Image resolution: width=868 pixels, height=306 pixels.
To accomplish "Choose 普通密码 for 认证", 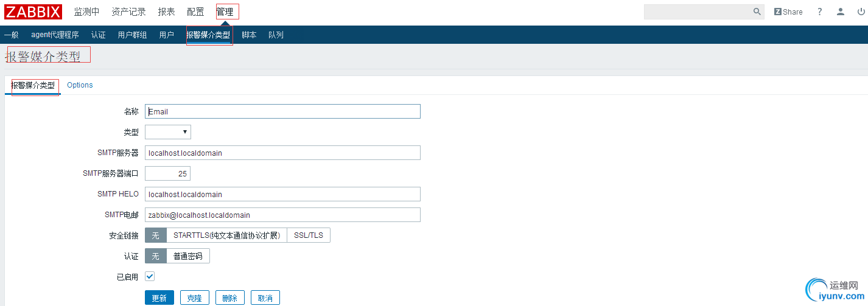I will pos(187,256).
